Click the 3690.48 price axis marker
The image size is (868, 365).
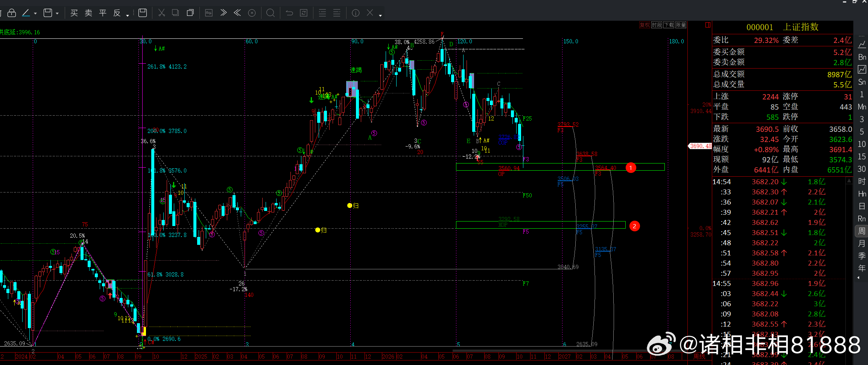700,146
